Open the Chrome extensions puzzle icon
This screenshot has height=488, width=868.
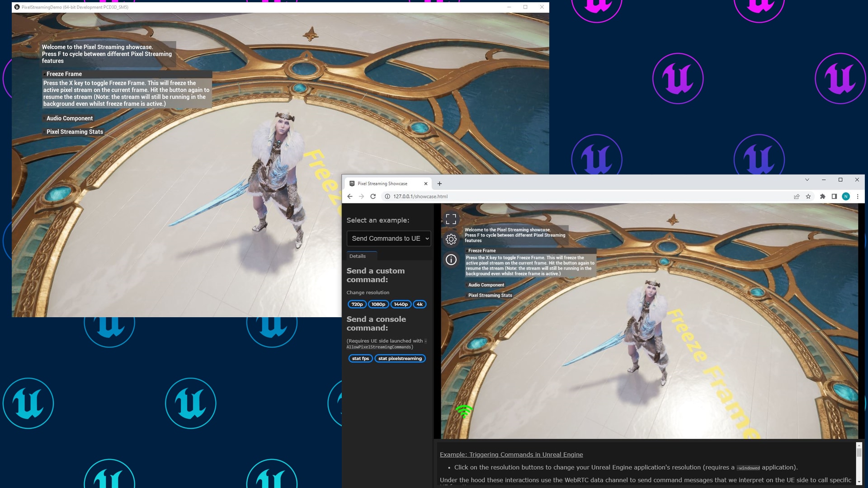click(822, 197)
